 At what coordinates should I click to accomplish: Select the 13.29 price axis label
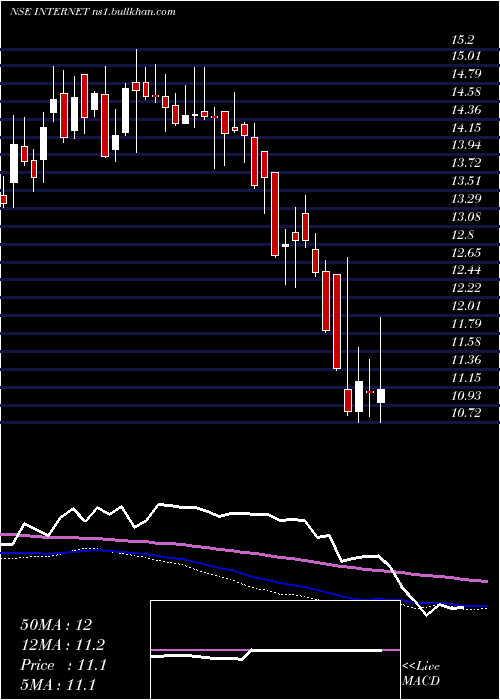point(466,198)
